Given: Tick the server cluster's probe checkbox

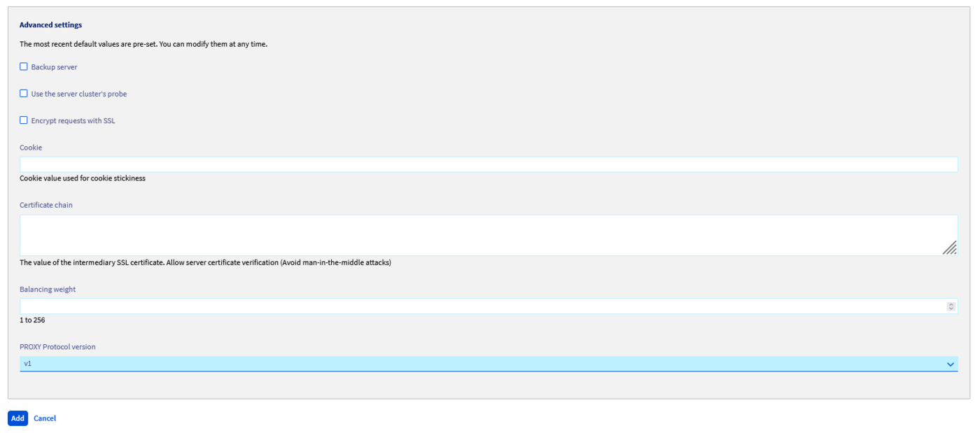Looking at the screenshot, I should pyautogui.click(x=24, y=94).
